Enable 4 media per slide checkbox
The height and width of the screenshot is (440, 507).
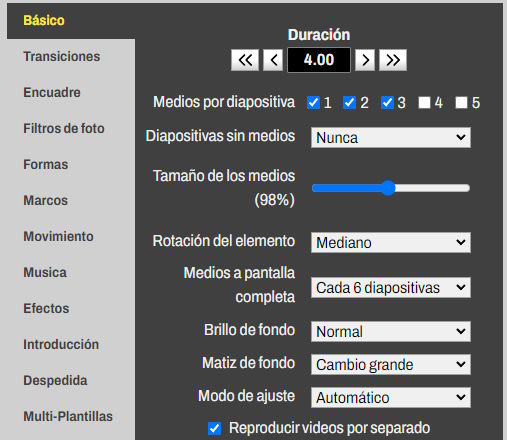pos(424,103)
